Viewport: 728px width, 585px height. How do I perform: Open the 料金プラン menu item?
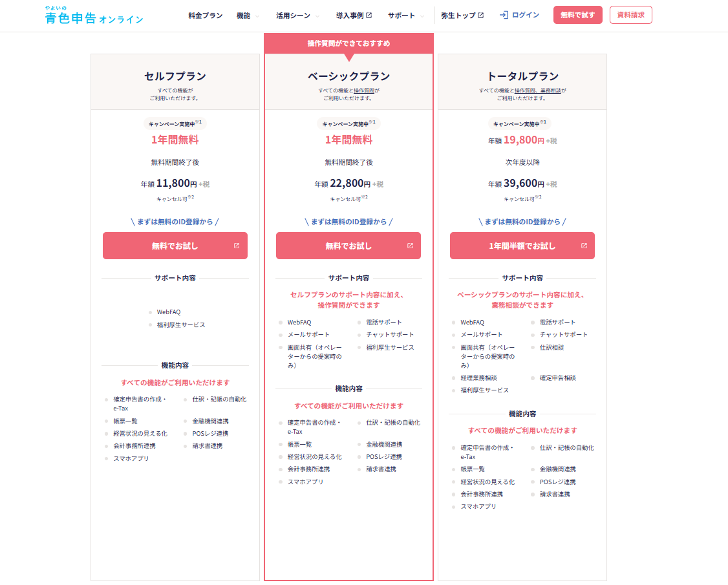(x=205, y=16)
